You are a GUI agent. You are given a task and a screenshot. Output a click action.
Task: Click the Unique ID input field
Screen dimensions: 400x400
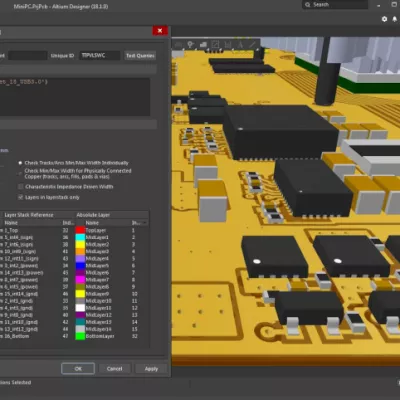point(99,56)
